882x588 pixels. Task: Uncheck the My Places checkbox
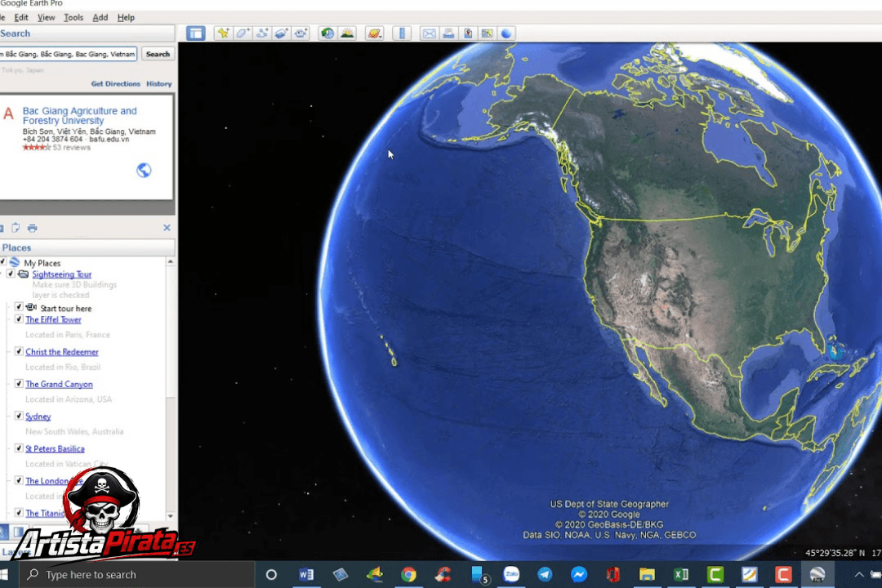(x=2, y=262)
